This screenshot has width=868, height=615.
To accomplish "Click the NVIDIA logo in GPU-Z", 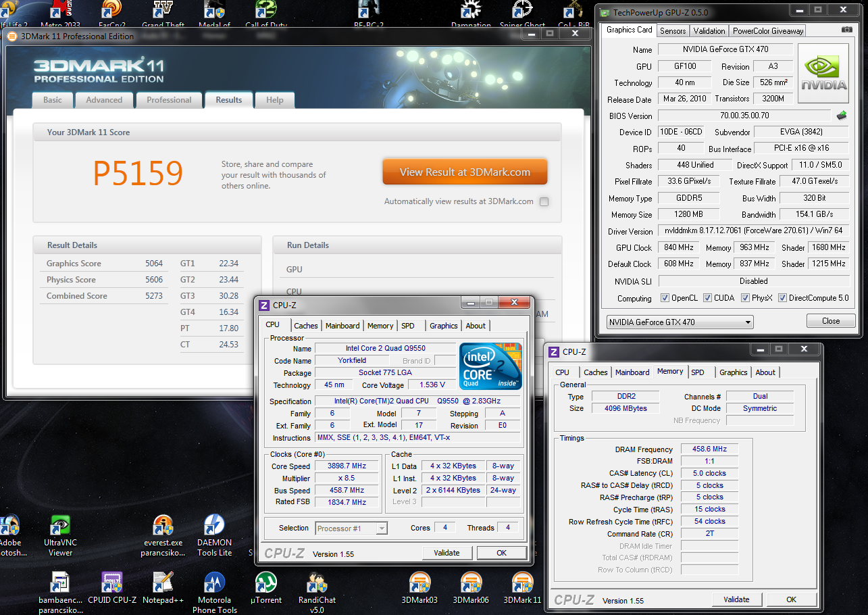I will [823, 74].
